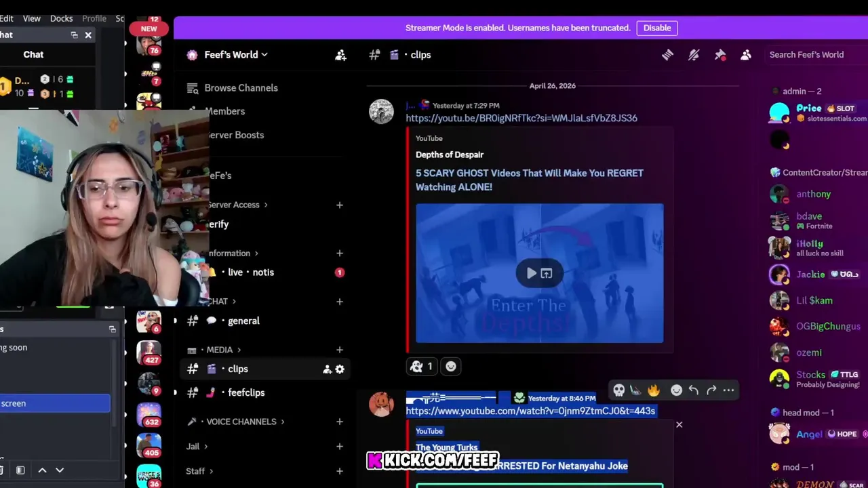Move OBS scene up arrow
Image resolution: width=868 pixels, height=488 pixels.
42,470
